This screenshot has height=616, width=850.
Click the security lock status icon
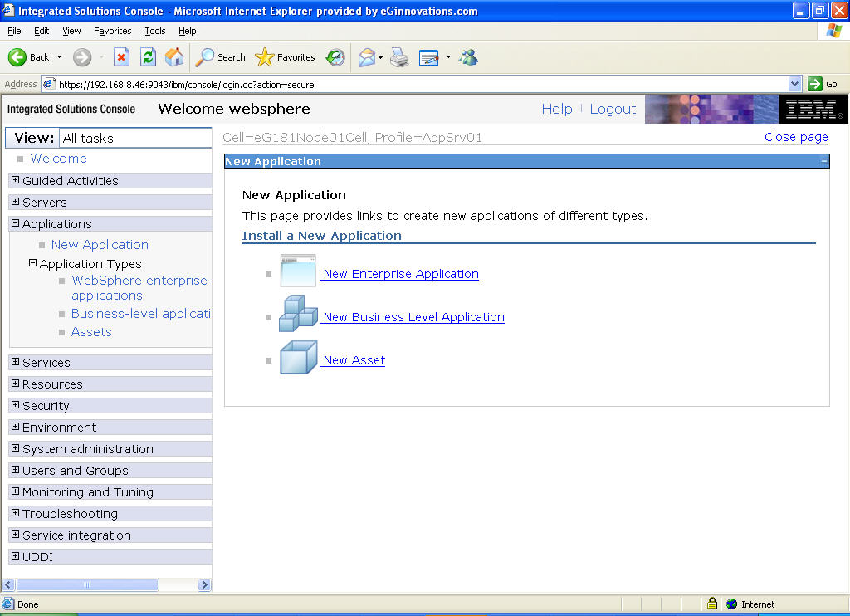[712, 603]
